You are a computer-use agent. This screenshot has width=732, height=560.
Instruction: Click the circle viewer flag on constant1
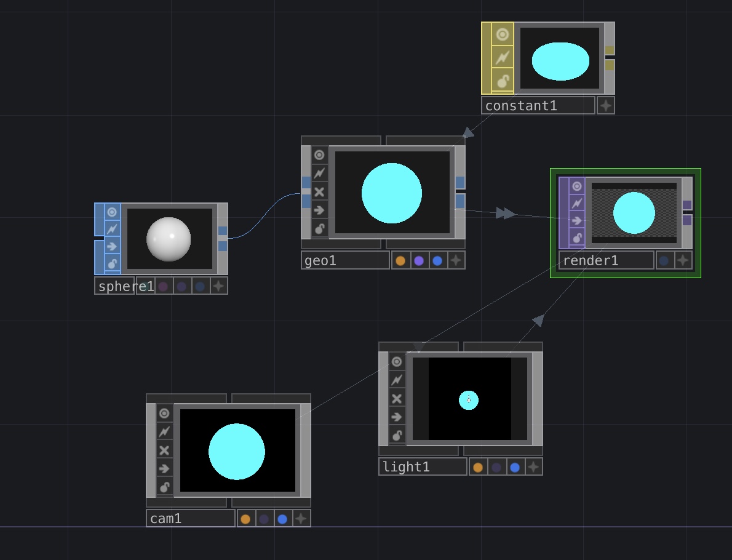[503, 34]
